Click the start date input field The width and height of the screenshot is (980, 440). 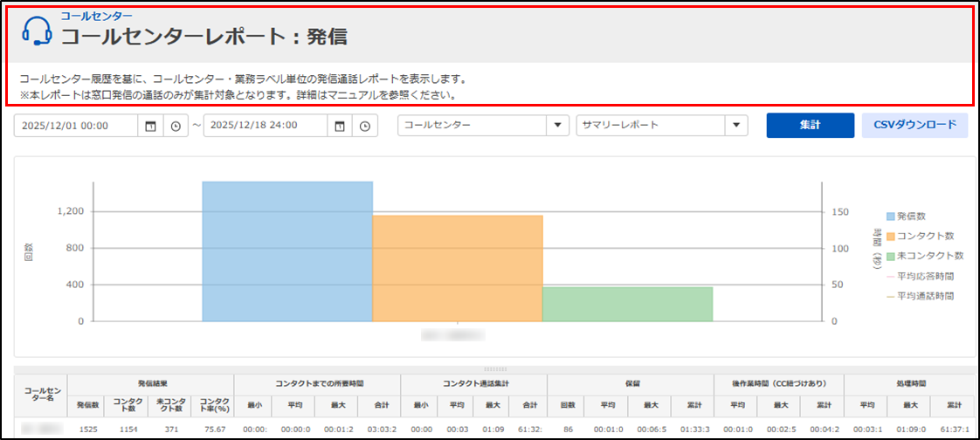point(76,126)
